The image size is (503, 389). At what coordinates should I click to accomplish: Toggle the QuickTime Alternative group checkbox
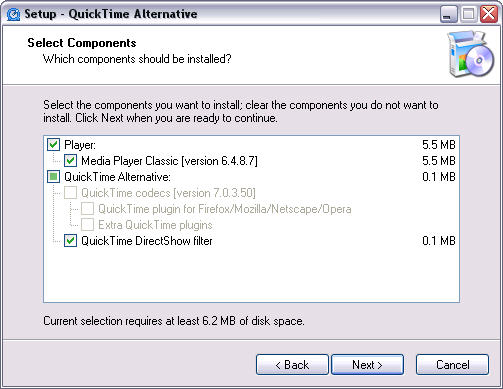(x=53, y=177)
